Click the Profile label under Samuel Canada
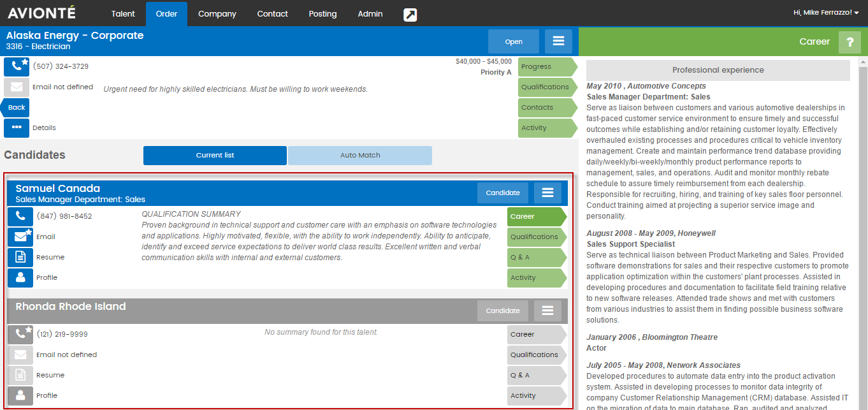The width and height of the screenshot is (868, 410). click(x=47, y=277)
